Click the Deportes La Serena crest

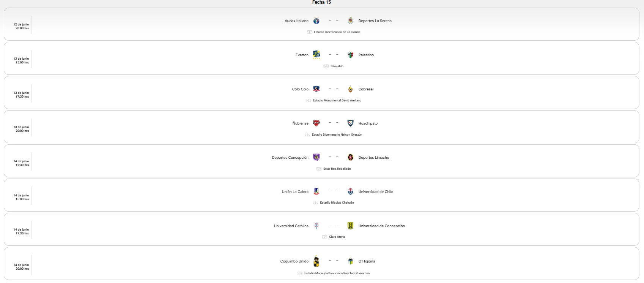click(351, 21)
